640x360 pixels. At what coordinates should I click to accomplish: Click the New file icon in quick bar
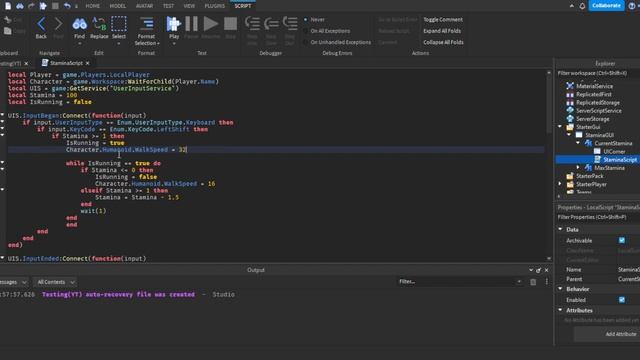(x=8, y=6)
